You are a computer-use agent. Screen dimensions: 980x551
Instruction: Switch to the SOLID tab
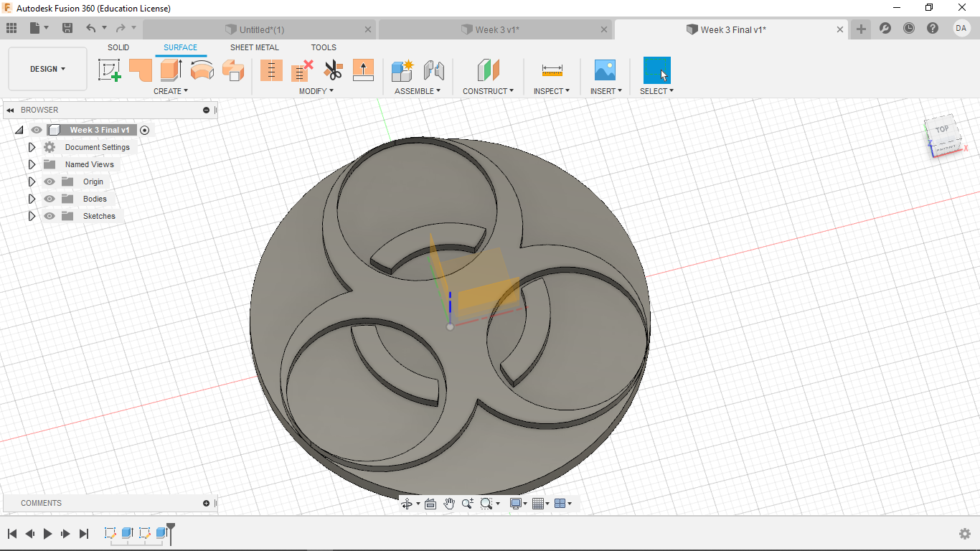tap(118, 47)
